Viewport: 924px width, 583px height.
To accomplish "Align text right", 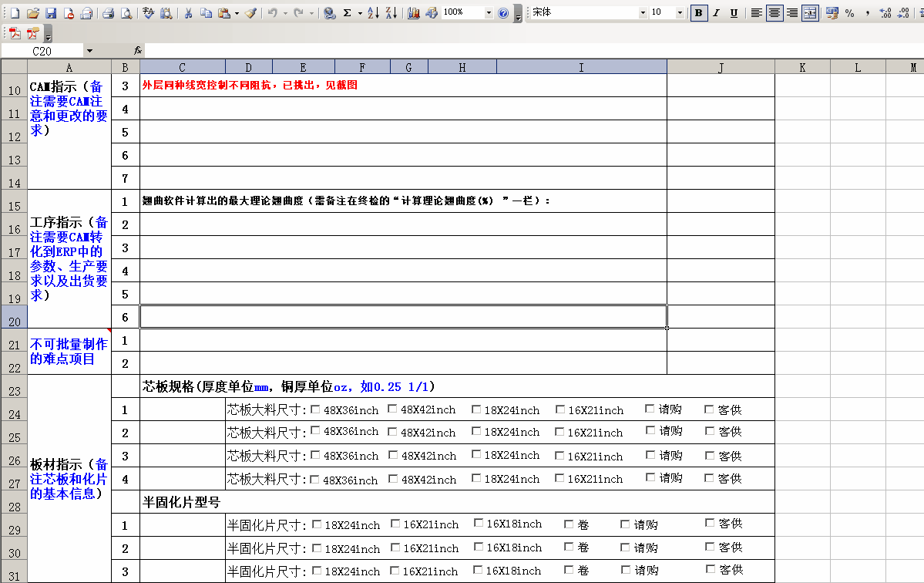I will 792,12.
